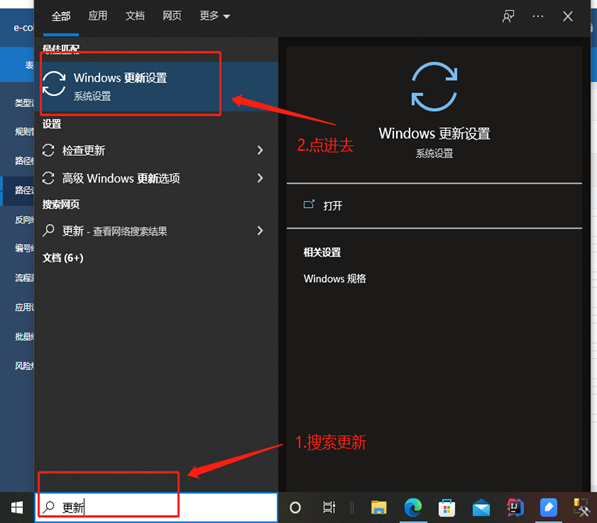
Task: Click the search icon beside 查看网络搜索结果
Action: (x=48, y=231)
